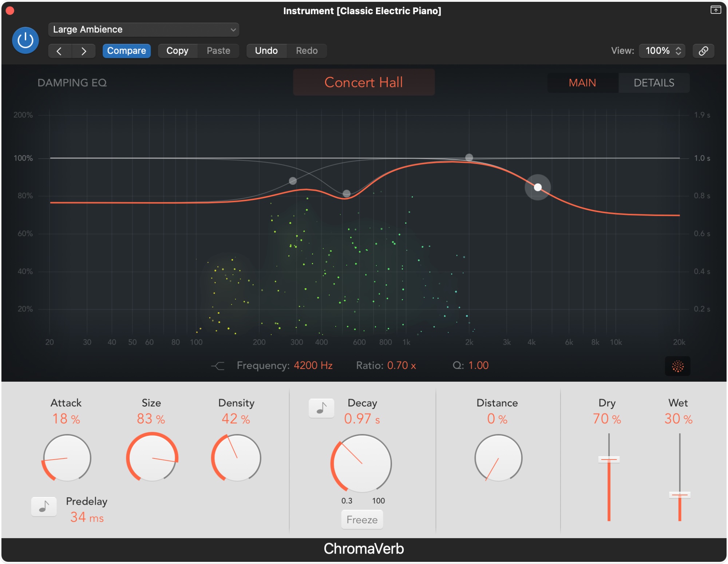Open the Large Ambience preset menu
Screen dimensions: 728x564
[143, 29]
